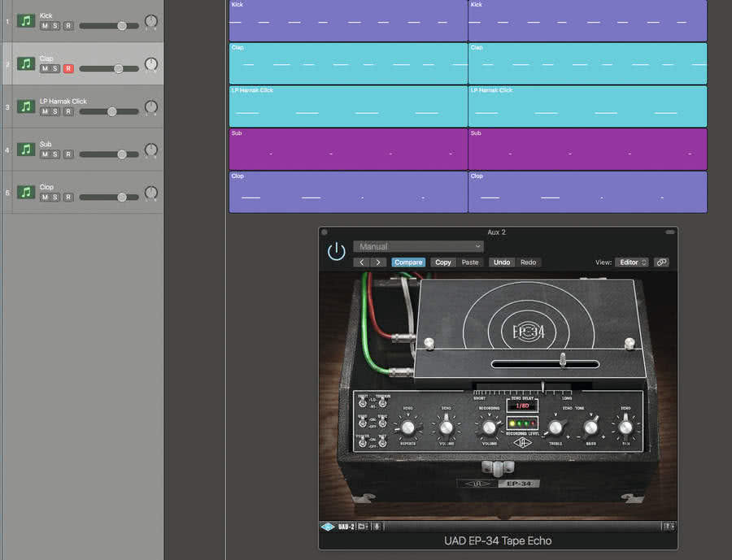Image resolution: width=732 pixels, height=560 pixels.
Task: Go to next preset with right arrow
Action: pyautogui.click(x=378, y=263)
